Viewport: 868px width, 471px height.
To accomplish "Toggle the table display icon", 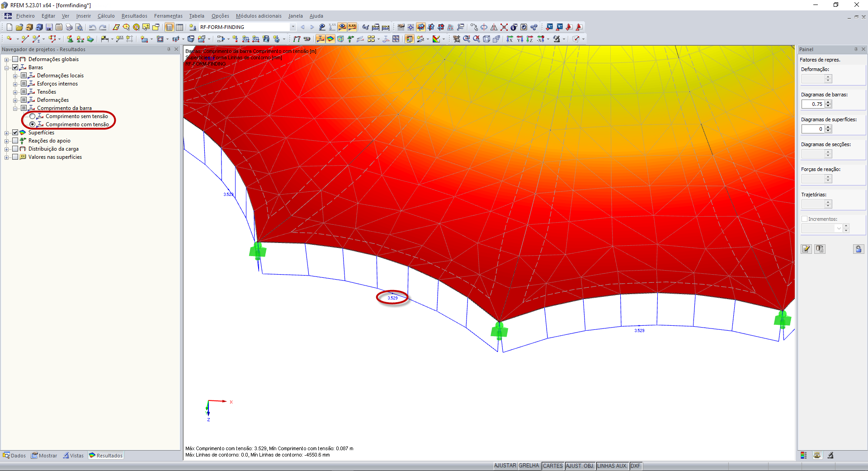I will pos(179,27).
